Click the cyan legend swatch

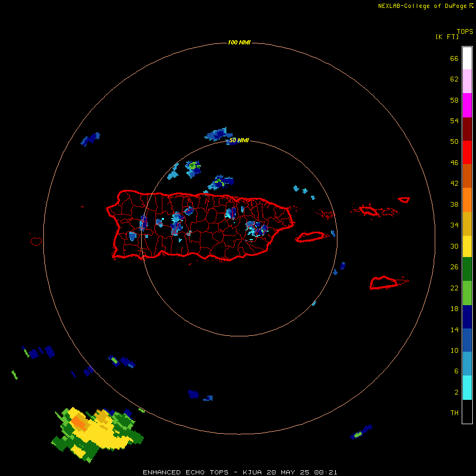point(467,387)
